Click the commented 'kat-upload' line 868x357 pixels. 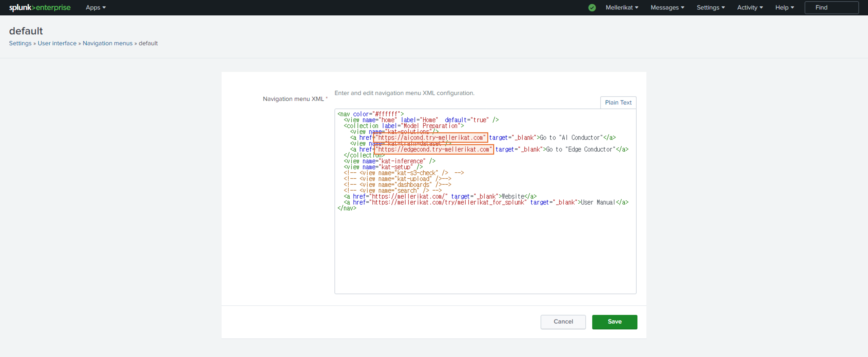[397, 179]
